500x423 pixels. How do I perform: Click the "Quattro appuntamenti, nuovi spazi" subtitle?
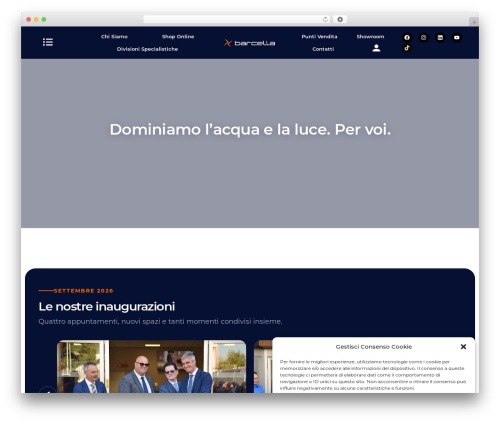[x=160, y=321]
